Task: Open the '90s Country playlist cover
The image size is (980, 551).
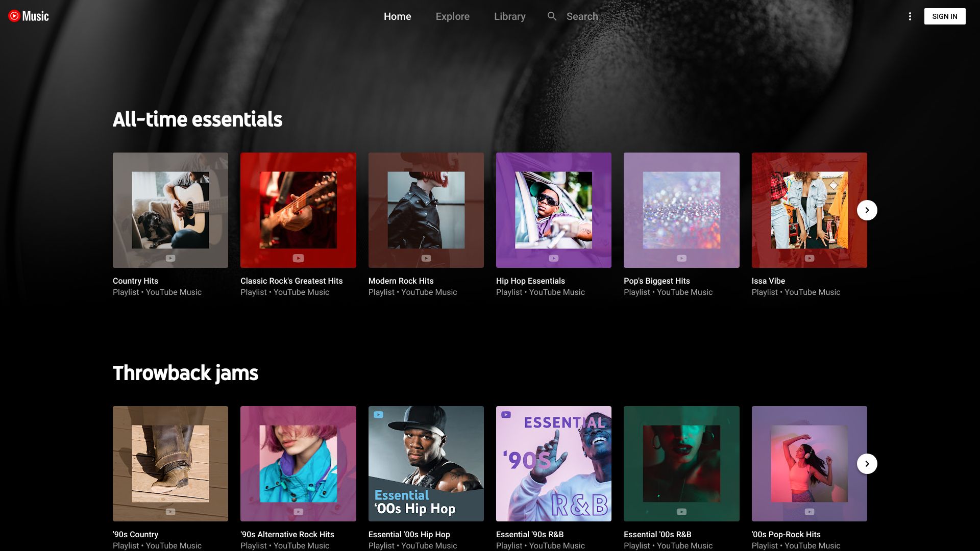Action: tap(170, 464)
